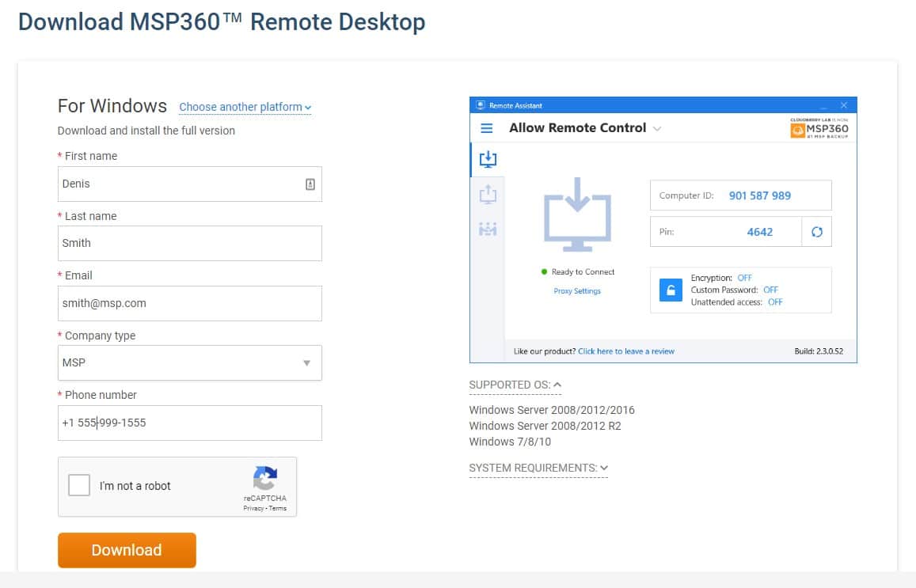The width and height of the screenshot is (916, 588).
Task: Click the contact card icon in First name
Action: coord(310,184)
